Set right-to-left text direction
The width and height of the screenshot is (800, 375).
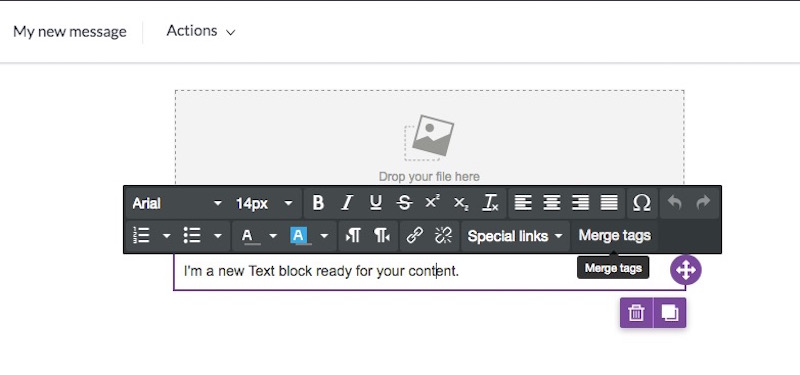tap(382, 236)
